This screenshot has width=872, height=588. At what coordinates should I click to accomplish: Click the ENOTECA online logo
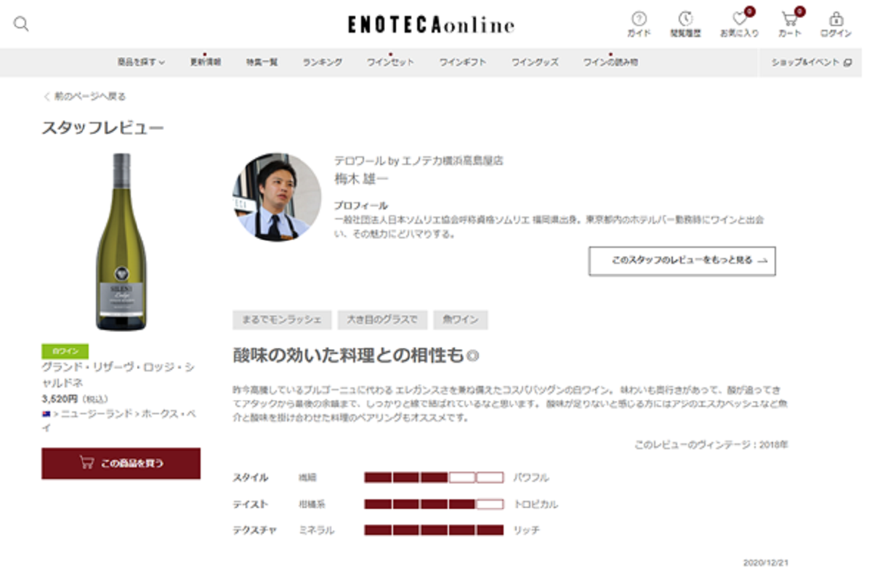click(431, 25)
